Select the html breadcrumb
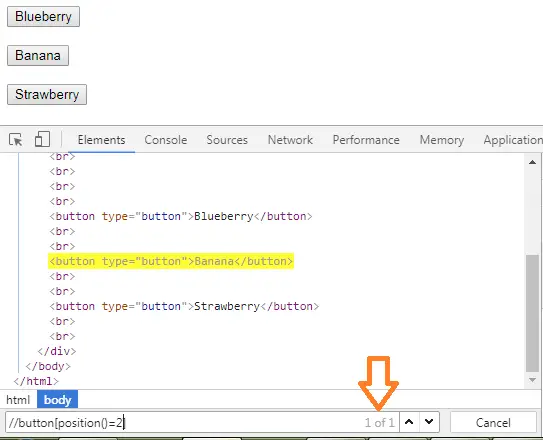The height and width of the screenshot is (440, 543). coord(18,400)
